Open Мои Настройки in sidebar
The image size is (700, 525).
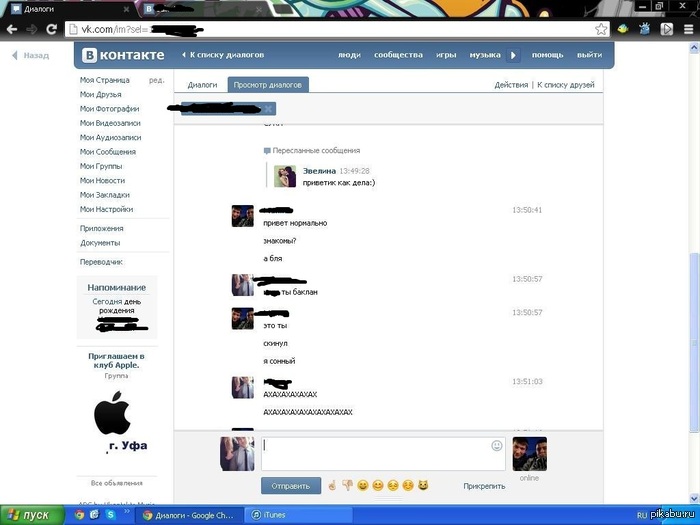(106, 209)
